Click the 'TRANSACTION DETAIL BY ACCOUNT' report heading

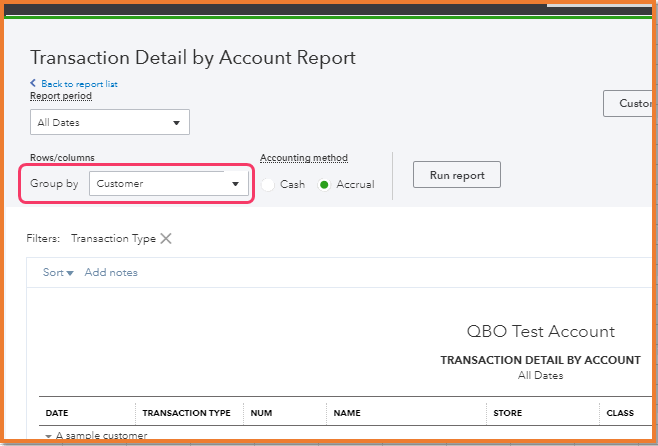(540, 360)
